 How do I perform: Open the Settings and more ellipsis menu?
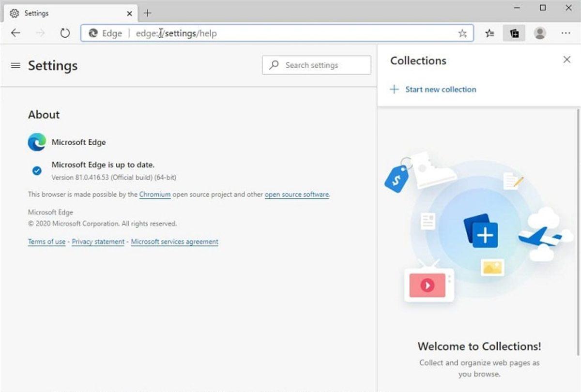coord(566,33)
